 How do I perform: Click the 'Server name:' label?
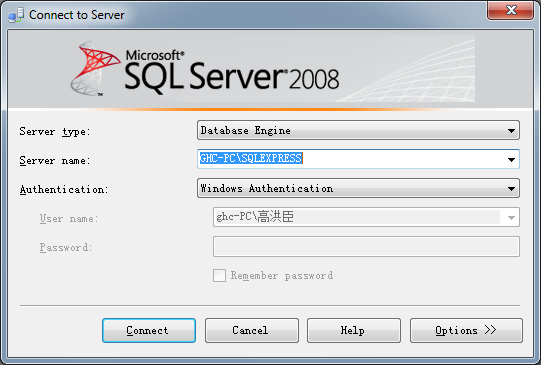tap(55, 160)
